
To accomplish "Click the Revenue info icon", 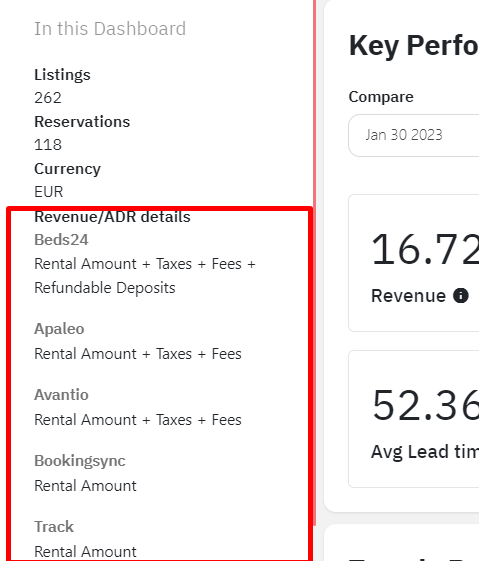I will [x=461, y=296].
